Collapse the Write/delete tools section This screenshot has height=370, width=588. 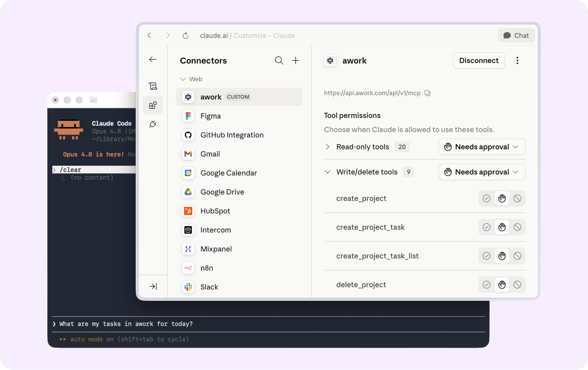pyautogui.click(x=327, y=172)
